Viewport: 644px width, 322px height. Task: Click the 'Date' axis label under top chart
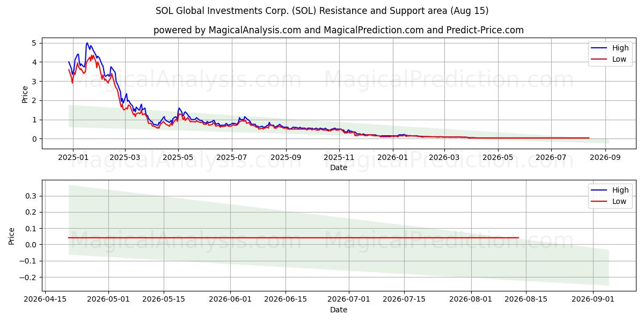pyautogui.click(x=339, y=167)
